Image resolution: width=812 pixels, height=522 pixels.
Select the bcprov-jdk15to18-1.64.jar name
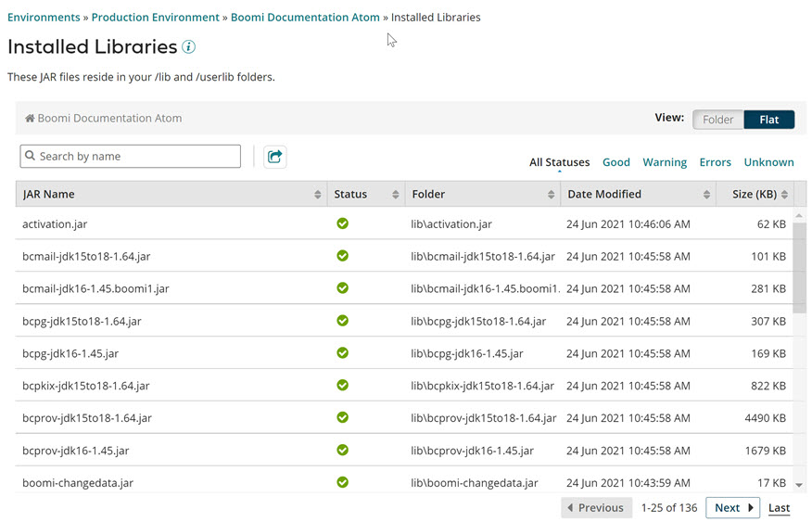pyautogui.click(x=87, y=418)
